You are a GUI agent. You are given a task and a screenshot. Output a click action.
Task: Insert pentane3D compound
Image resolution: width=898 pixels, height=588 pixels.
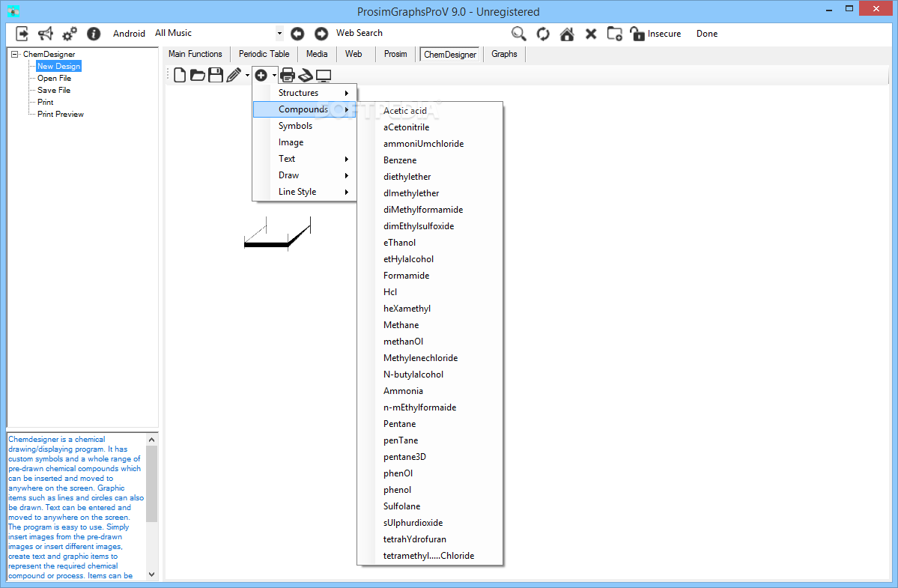click(x=430, y=457)
